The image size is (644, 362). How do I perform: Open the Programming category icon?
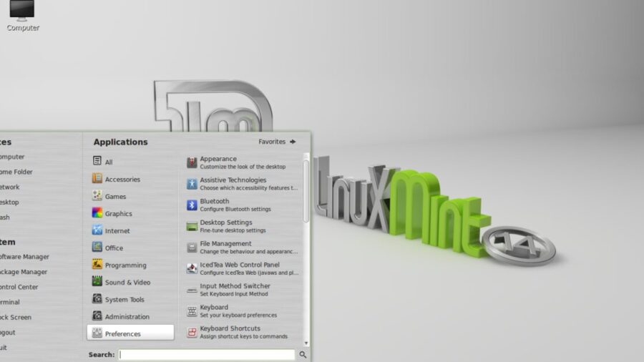tap(97, 264)
